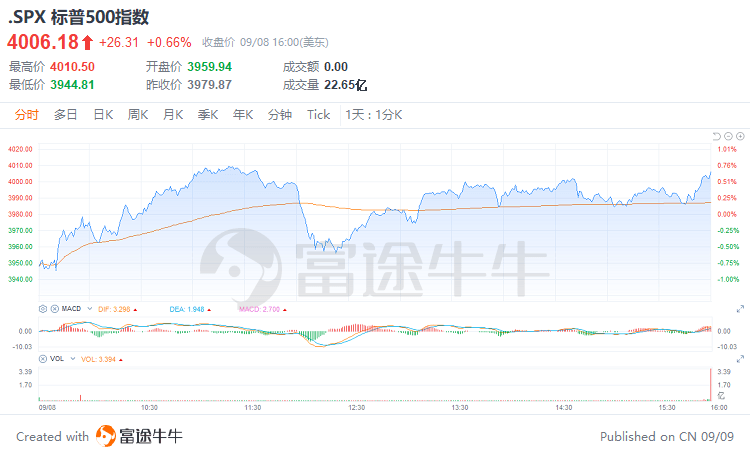Click the volume spike at 16:00
750x457 pixels.
click(710, 384)
